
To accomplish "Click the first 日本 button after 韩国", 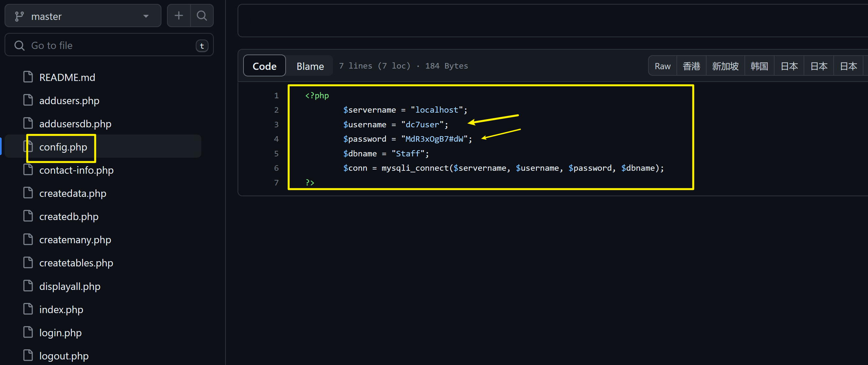I will 789,66.
